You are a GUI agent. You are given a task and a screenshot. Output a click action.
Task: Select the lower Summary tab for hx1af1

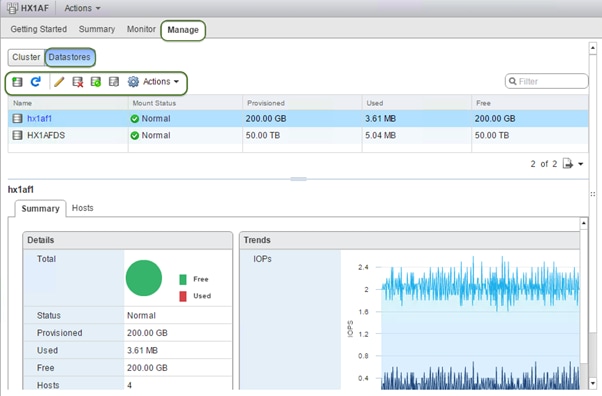point(40,209)
